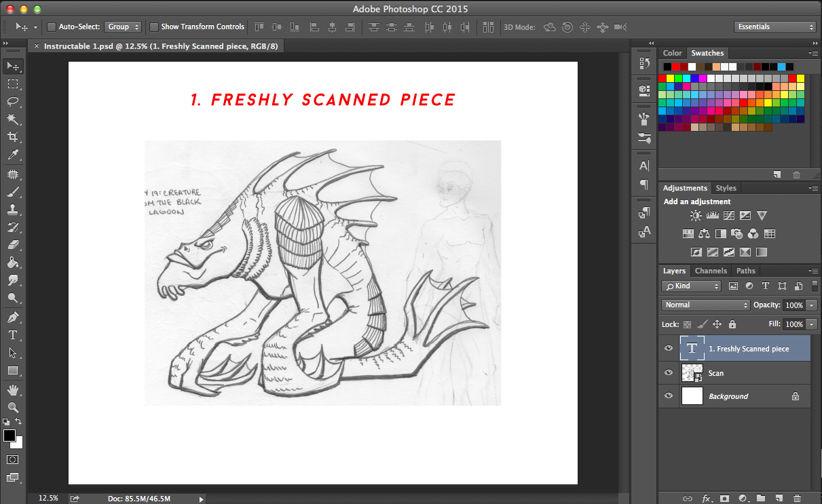
Task: Click the zoom percentage field in status bar
Action: coord(48,499)
